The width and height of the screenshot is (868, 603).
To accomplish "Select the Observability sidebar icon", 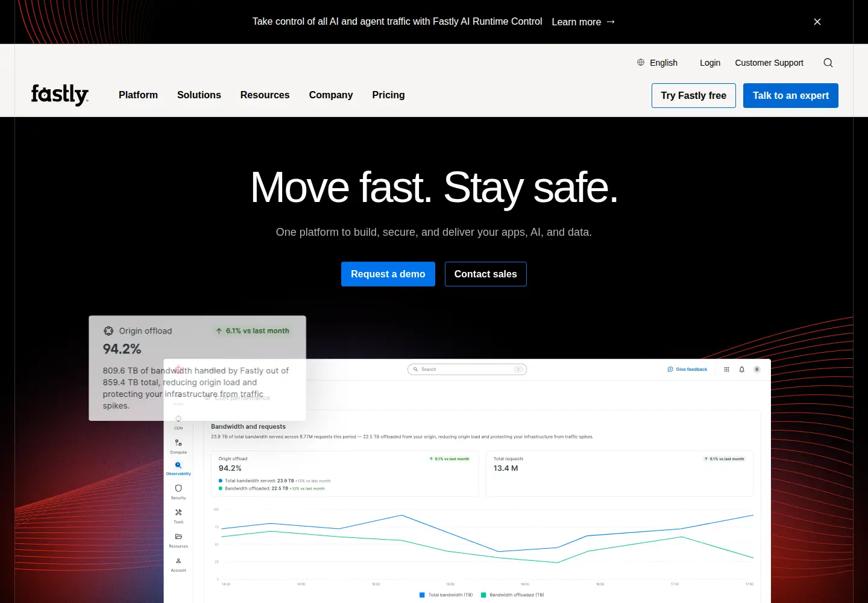I will pos(178,465).
